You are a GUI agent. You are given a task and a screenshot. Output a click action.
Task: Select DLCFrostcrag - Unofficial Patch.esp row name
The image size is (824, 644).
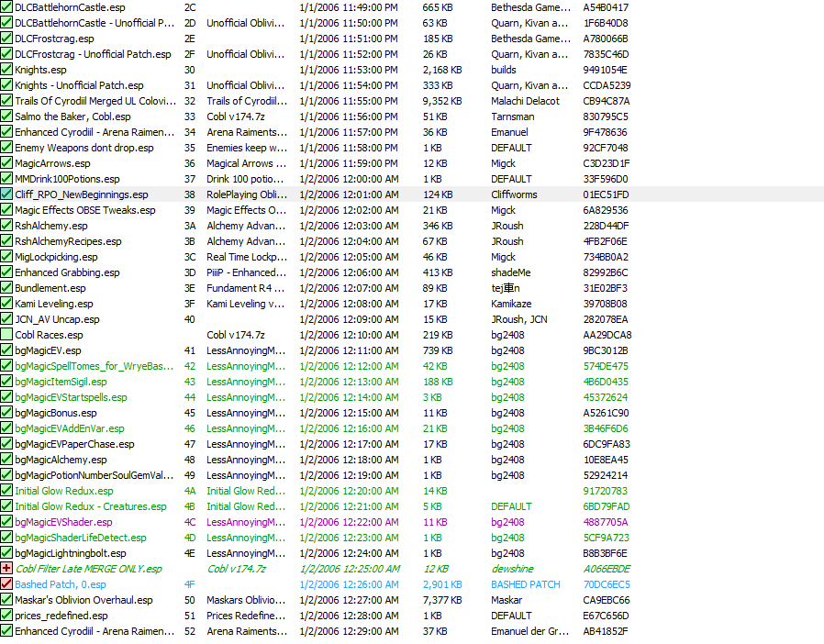click(93, 54)
